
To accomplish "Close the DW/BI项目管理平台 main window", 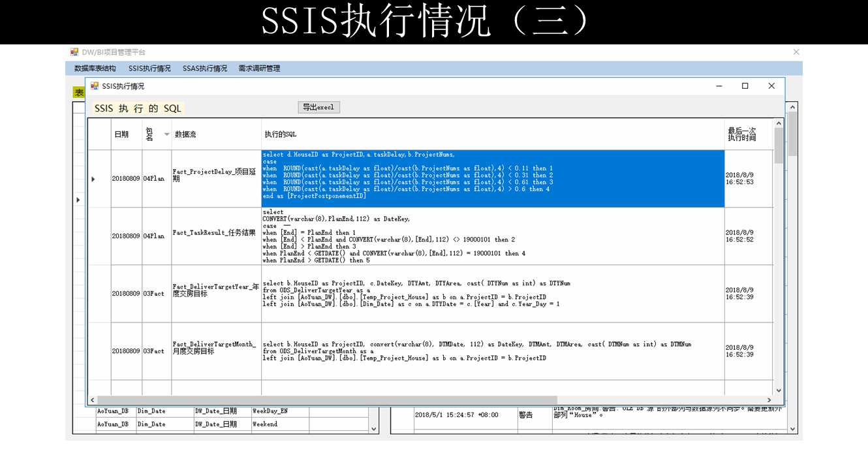I will click(796, 52).
